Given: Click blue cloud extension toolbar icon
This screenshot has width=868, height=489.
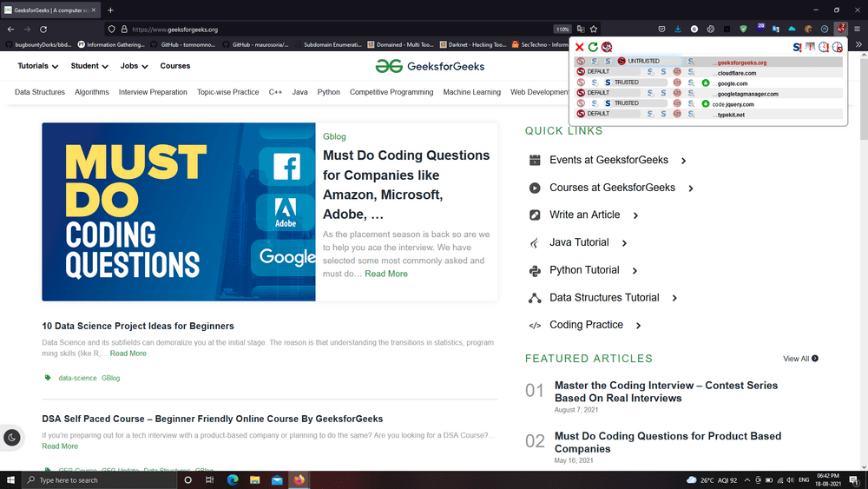Looking at the screenshot, I should pos(792,29).
